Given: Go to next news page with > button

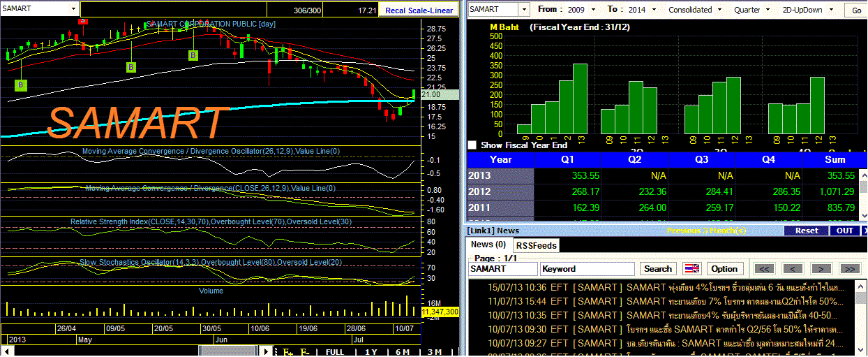Looking at the screenshot, I should 821,269.
